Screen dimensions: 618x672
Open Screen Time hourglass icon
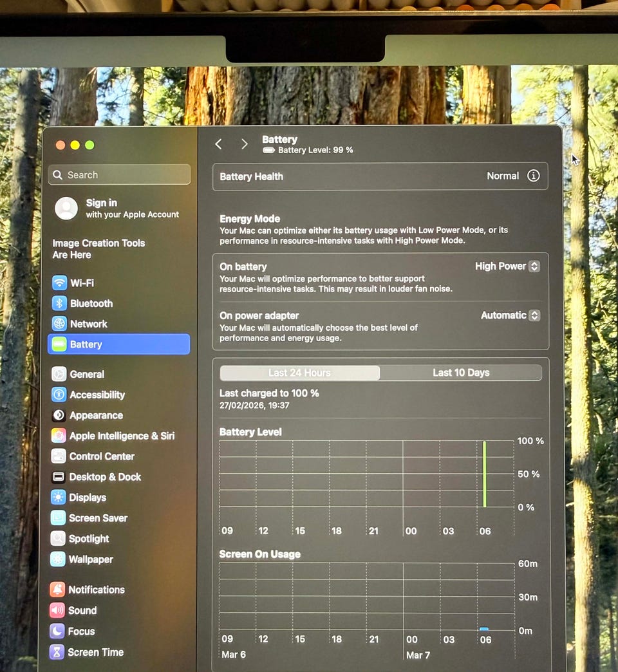coord(57,652)
